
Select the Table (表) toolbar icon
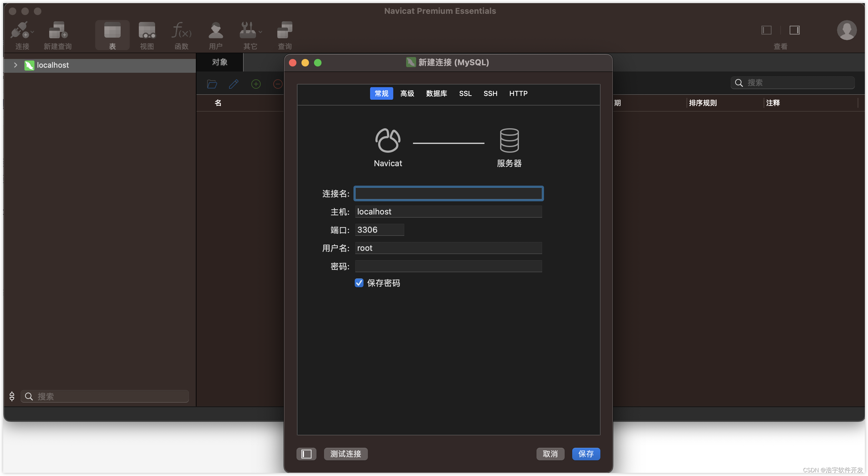coord(112,35)
